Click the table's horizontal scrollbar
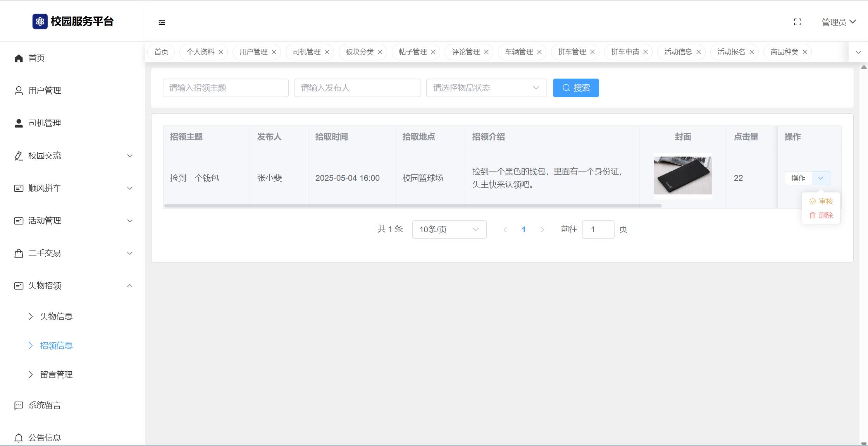This screenshot has width=868, height=446. pos(413,206)
